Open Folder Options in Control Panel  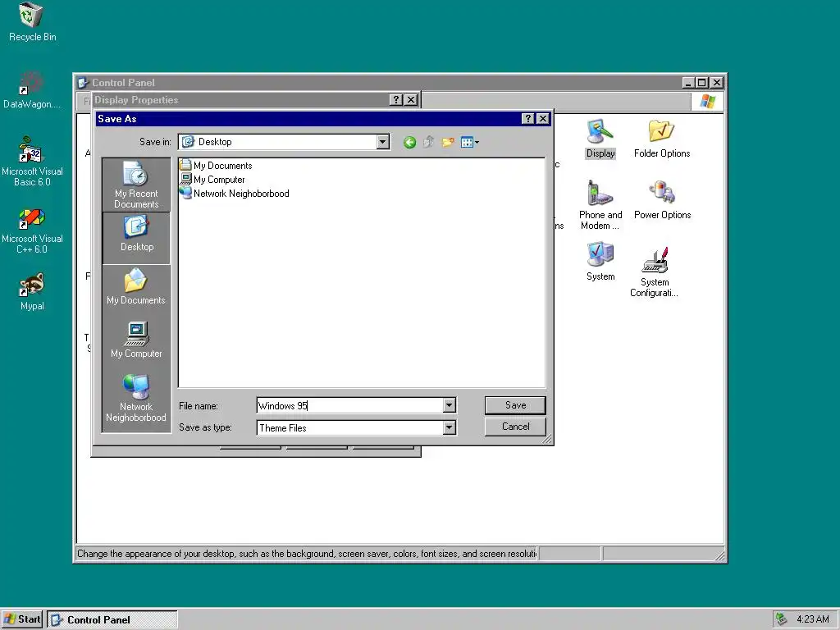pos(662,139)
